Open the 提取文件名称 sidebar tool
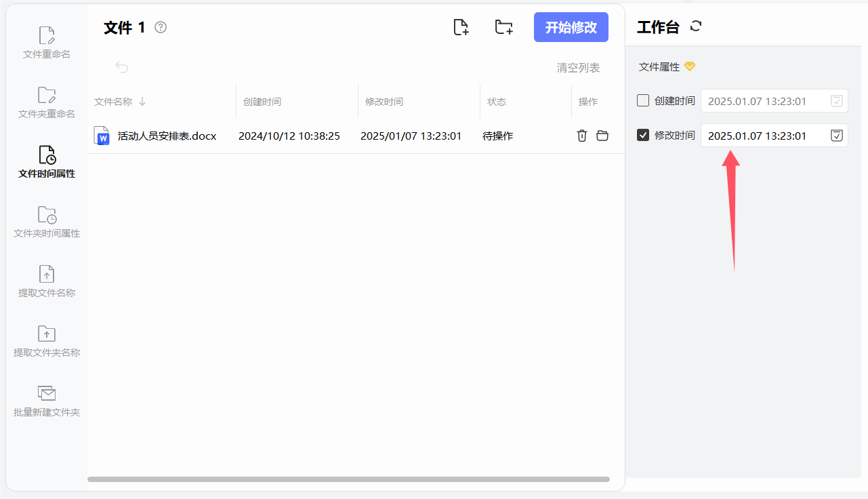 pyautogui.click(x=47, y=281)
